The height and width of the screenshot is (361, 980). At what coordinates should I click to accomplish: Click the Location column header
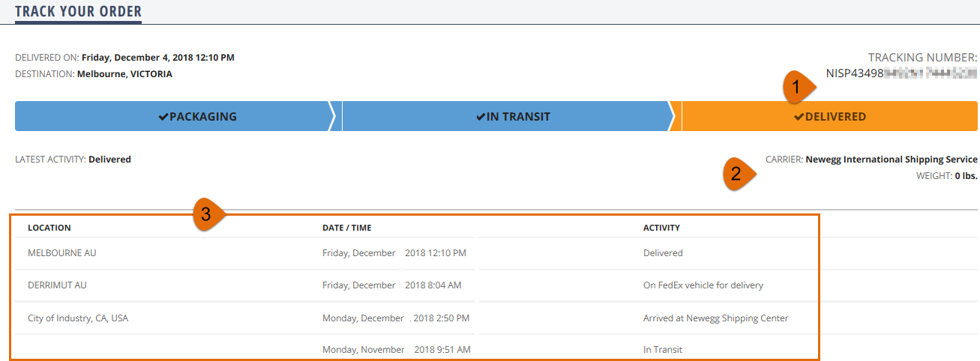click(49, 228)
